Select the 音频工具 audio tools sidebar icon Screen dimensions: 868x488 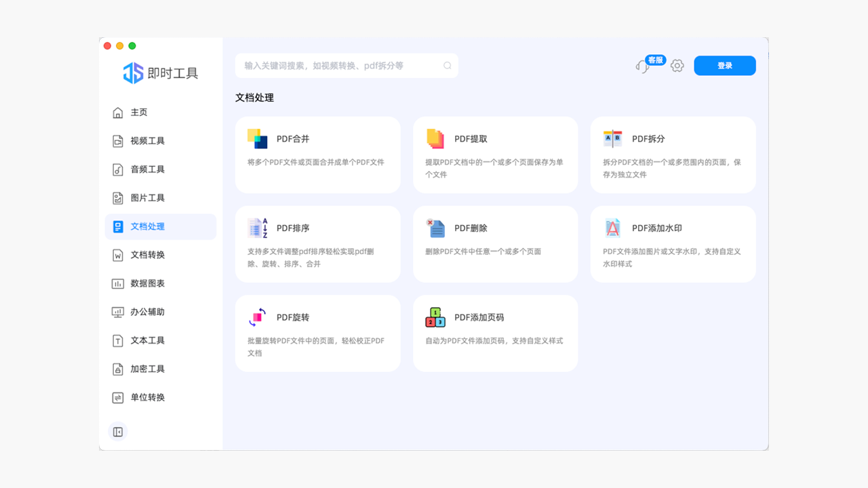point(117,169)
